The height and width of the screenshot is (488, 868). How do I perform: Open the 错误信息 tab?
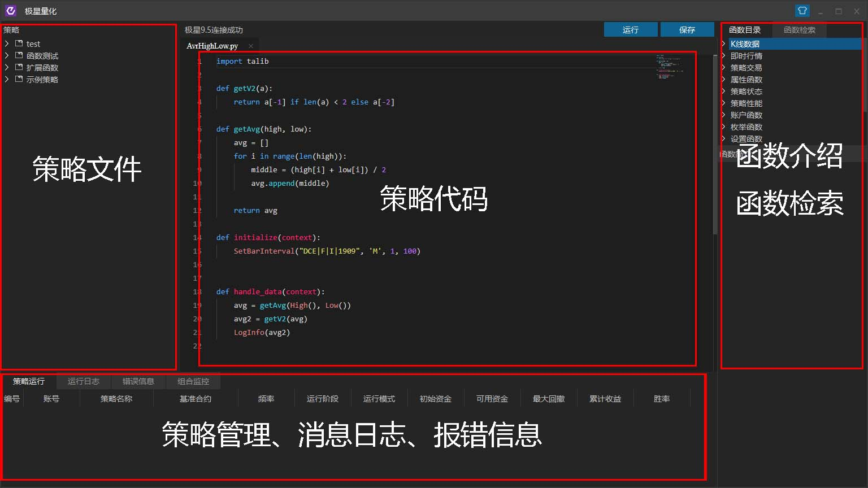(138, 381)
